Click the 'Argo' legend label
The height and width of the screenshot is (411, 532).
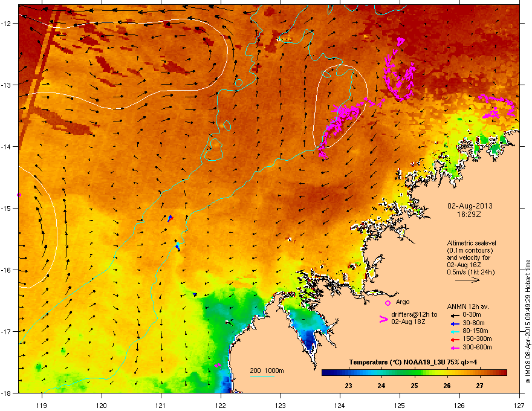point(403,302)
